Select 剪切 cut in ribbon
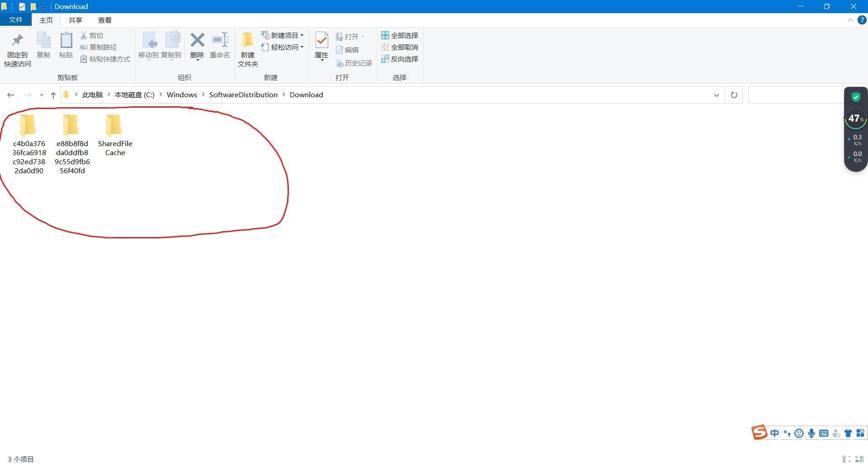868x465 pixels. tap(92, 35)
